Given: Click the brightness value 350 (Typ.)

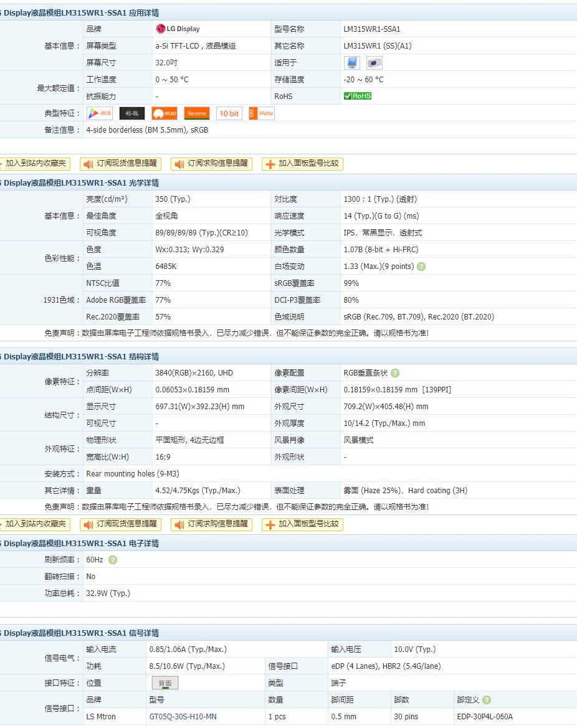Looking at the screenshot, I should click(173, 199).
